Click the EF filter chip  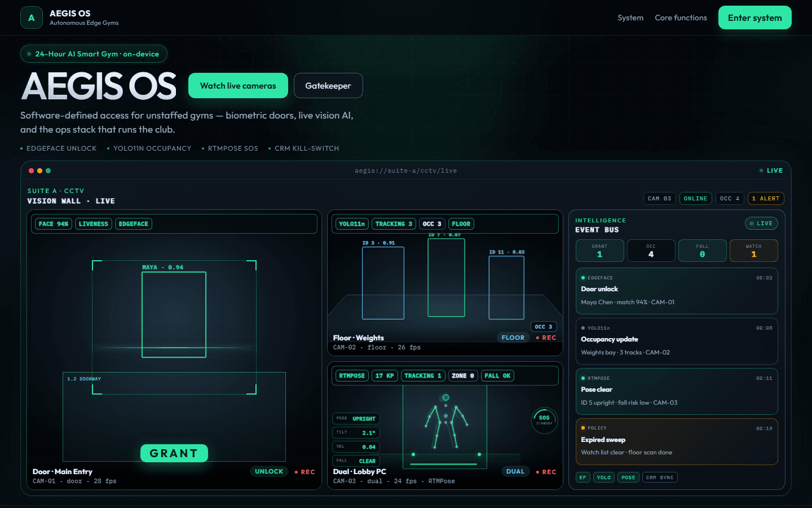click(582, 478)
